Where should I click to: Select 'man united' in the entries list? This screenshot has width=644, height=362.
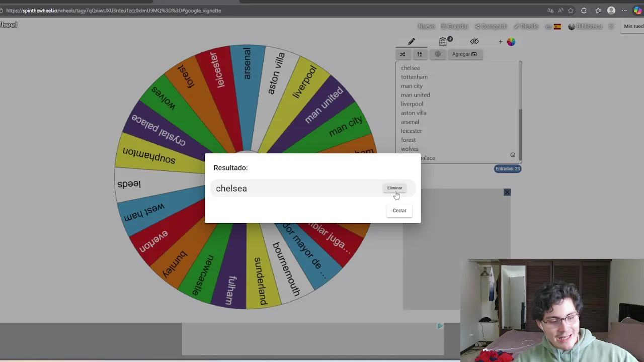coord(415,95)
